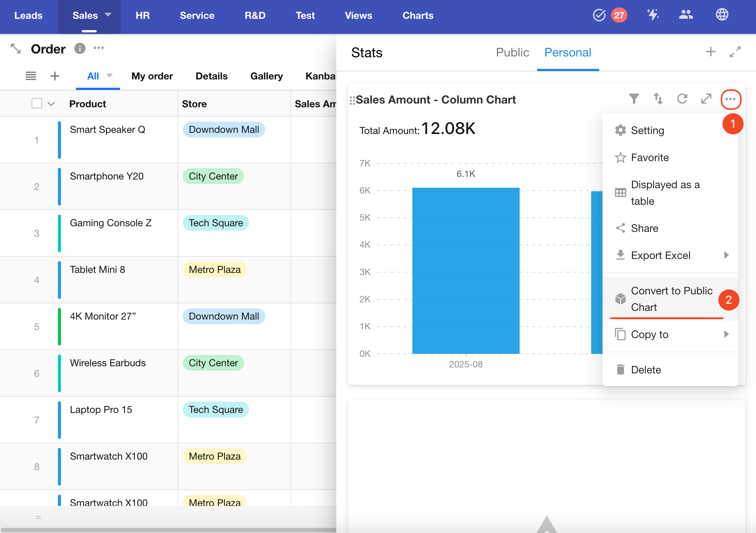The height and width of the screenshot is (533, 756).
Task: Choose Delete from the chart menu
Action: click(646, 370)
